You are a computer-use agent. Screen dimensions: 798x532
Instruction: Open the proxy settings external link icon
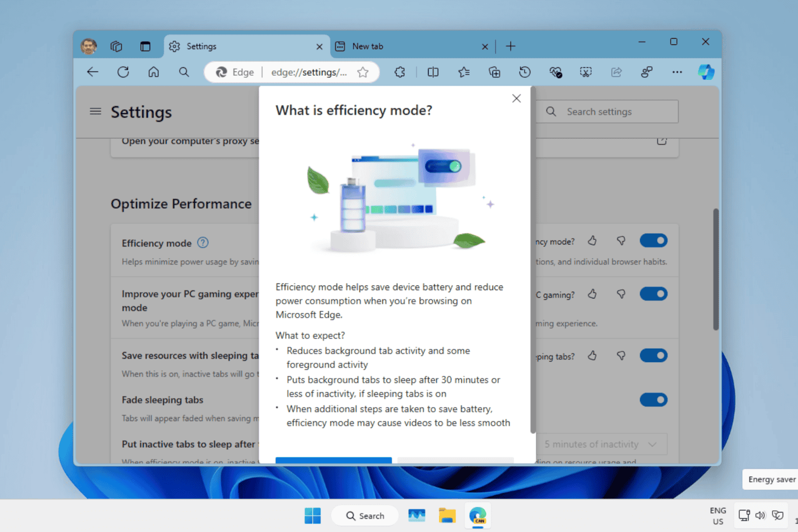coord(661,141)
